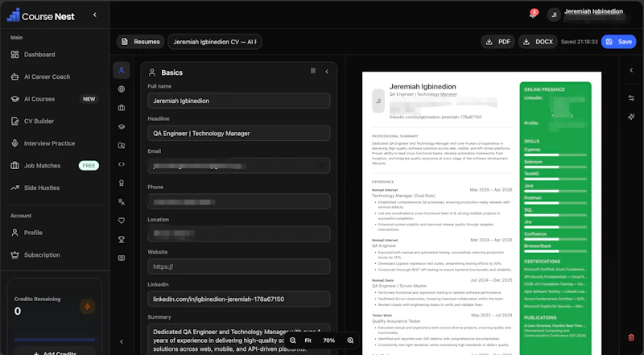Click the Summary text area

[238, 340]
